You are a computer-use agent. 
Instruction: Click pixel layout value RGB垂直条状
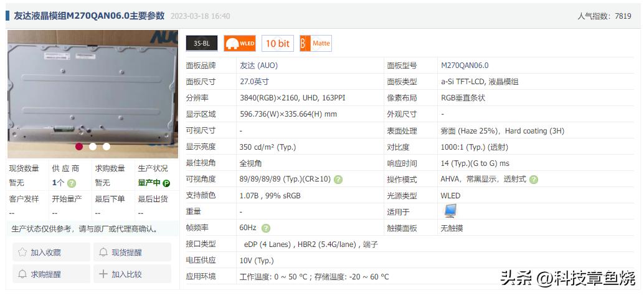click(x=463, y=98)
